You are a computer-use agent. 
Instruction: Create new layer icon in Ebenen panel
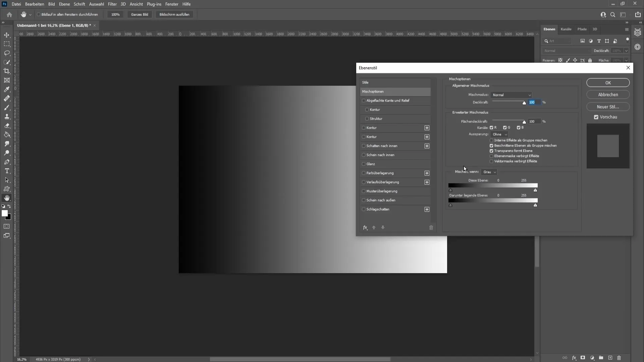[x=610, y=358]
